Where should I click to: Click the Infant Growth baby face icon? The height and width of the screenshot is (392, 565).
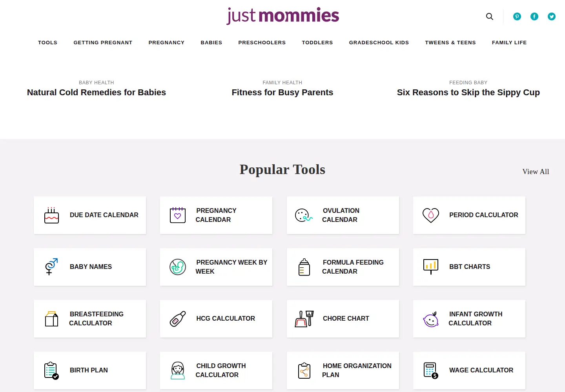point(431,319)
